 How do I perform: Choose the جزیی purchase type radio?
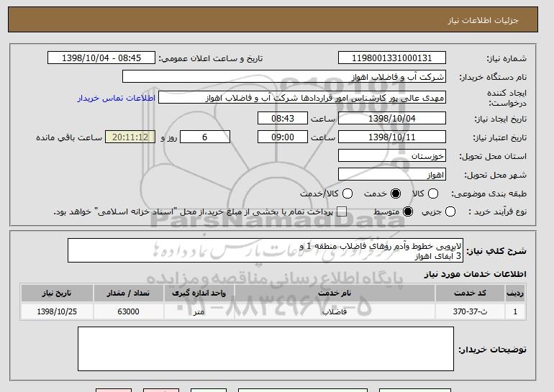click(x=450, y=212)
